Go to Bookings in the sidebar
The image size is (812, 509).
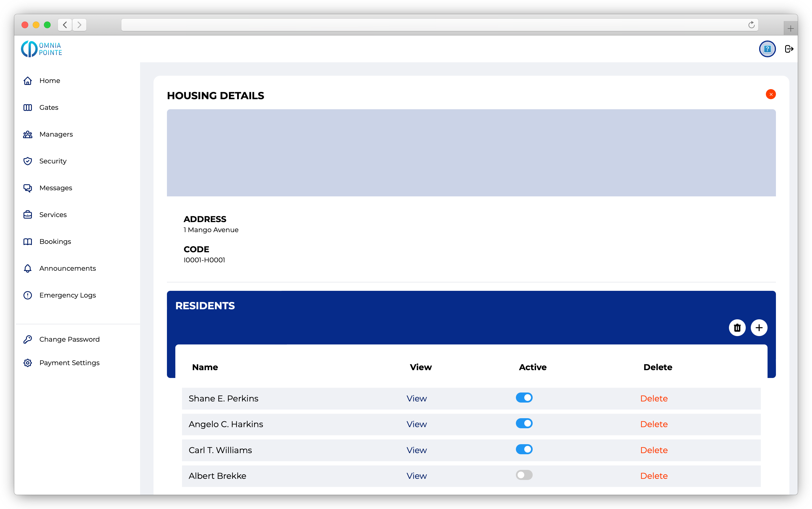[x=55, y=241]
